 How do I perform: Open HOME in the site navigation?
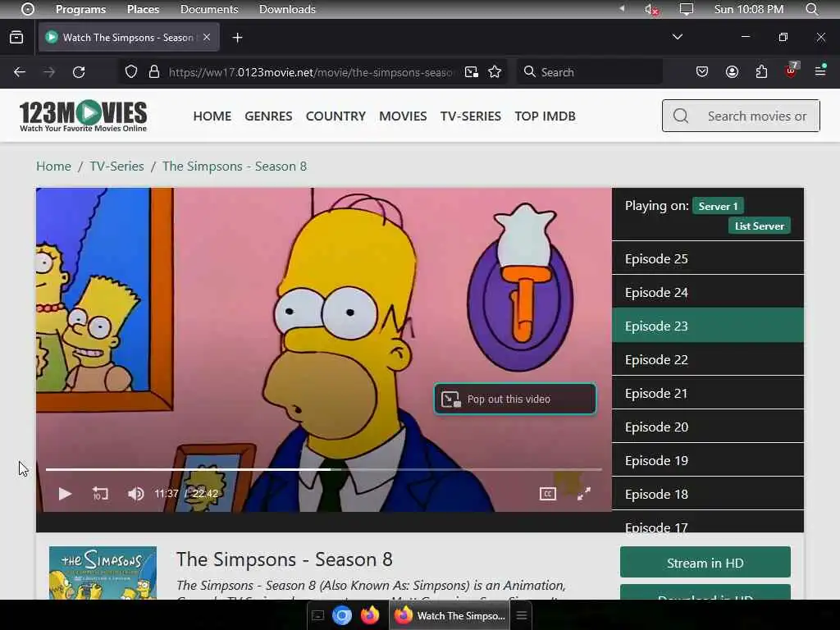pyautogui.click(x=212, y=116)
